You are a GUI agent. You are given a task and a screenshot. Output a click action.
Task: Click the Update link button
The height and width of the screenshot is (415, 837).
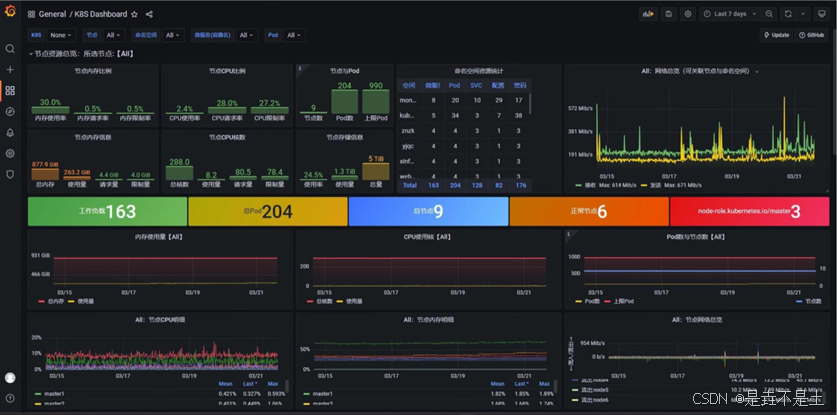(776, 35)
